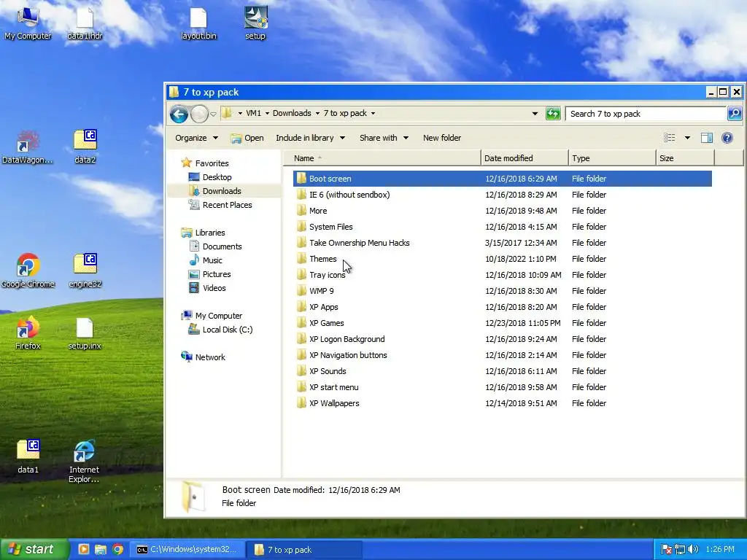Click the green Refresh button in address bar

coord(553,114)
